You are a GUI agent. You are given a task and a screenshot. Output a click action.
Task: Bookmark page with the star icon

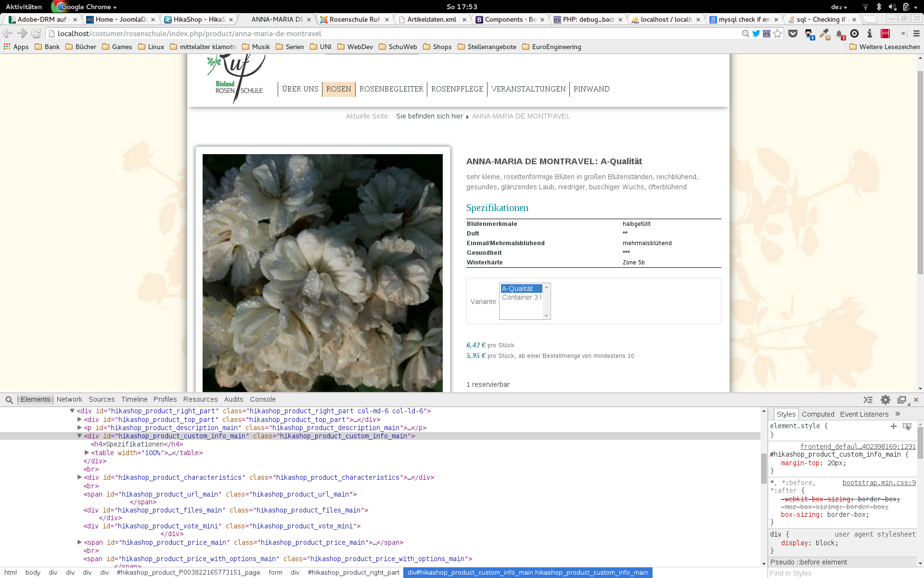(x=778, y=34)
